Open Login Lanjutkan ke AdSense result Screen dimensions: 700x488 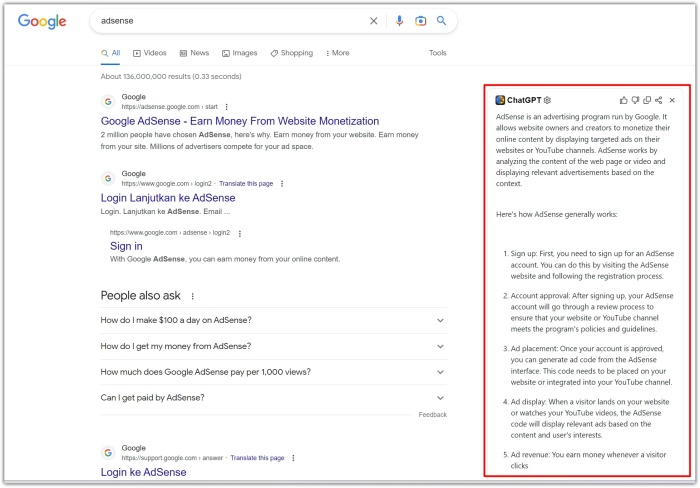[x=168, y=198]
